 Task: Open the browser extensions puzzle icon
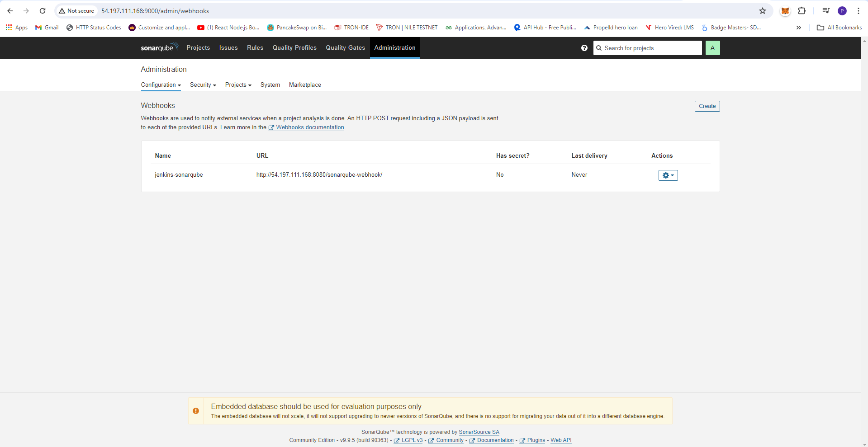coord(802,11)
